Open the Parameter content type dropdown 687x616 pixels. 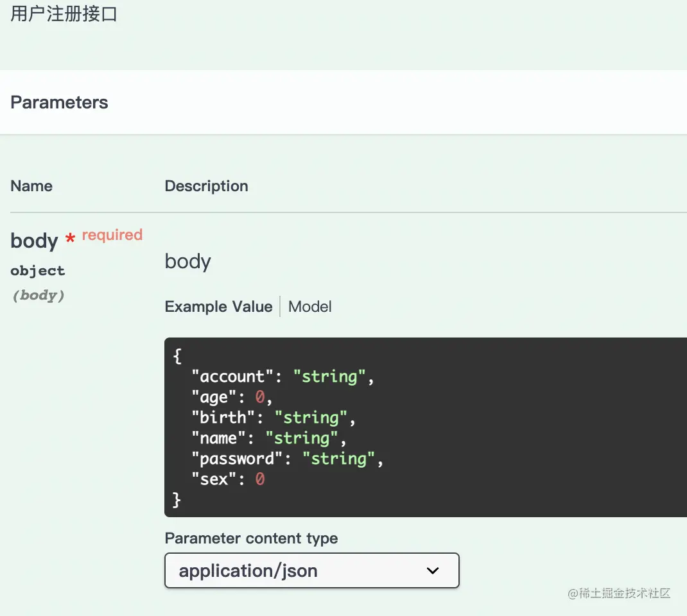311,570
